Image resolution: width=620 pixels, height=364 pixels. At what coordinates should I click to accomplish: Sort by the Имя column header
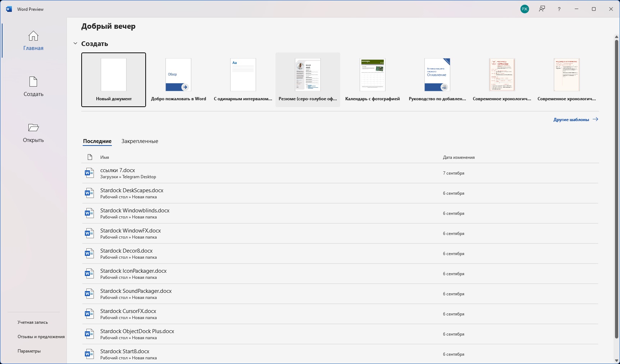click(105, 157)
